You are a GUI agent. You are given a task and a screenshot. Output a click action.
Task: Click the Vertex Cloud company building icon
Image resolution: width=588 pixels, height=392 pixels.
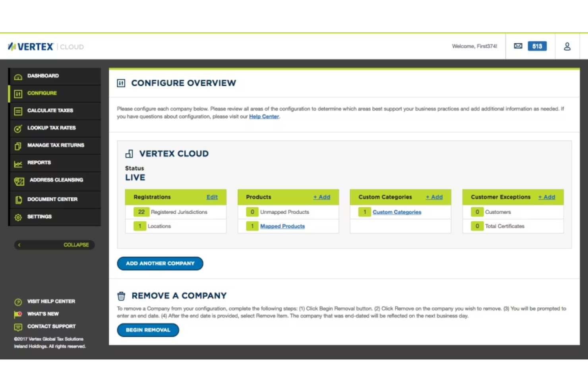(129, 154)
